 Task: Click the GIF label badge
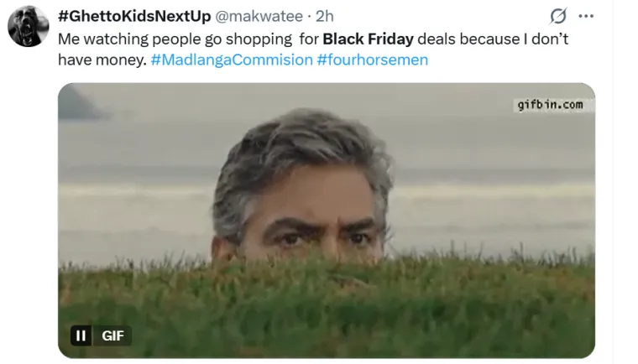point(112,335)
